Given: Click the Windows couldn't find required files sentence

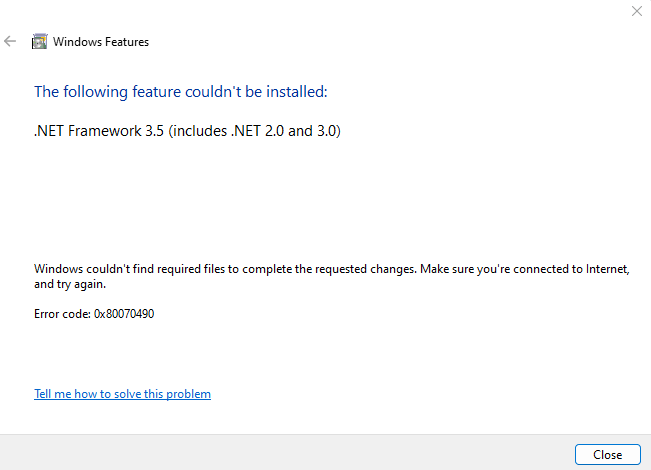Looking at the screenshot, I should (x=225, y=269).
